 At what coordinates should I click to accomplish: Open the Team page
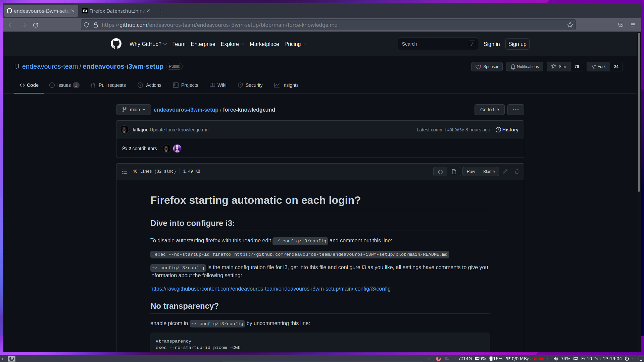coord(179,44)
